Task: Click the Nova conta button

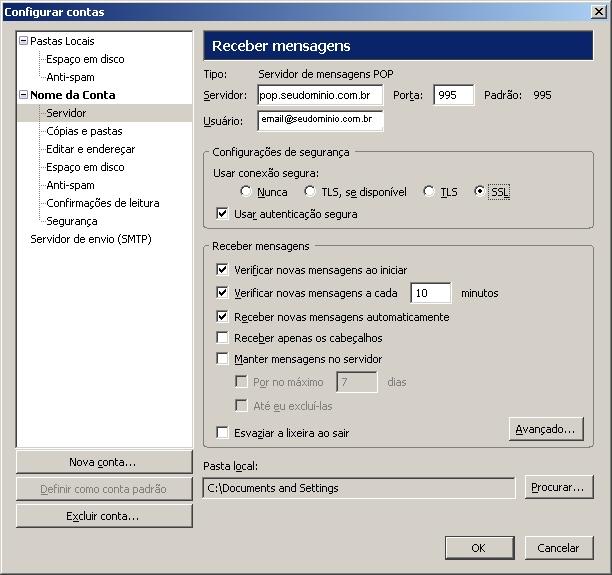Action: (x=104, y=462)
